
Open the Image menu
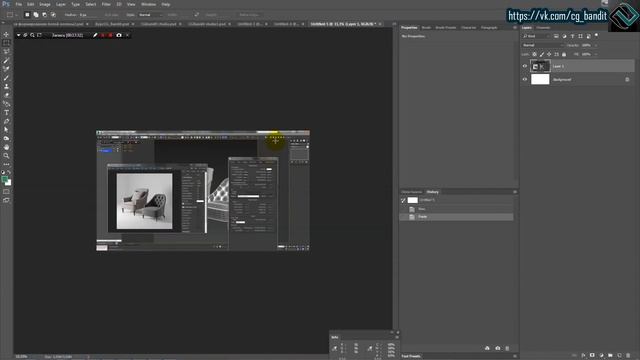(45, 4)
